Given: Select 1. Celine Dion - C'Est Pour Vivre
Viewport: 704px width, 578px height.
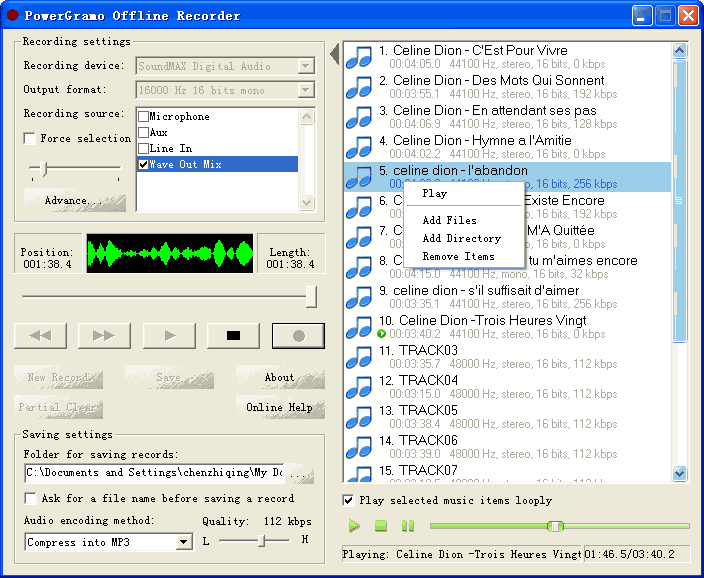Looking at the screenshot, I should tap(507, 57).
